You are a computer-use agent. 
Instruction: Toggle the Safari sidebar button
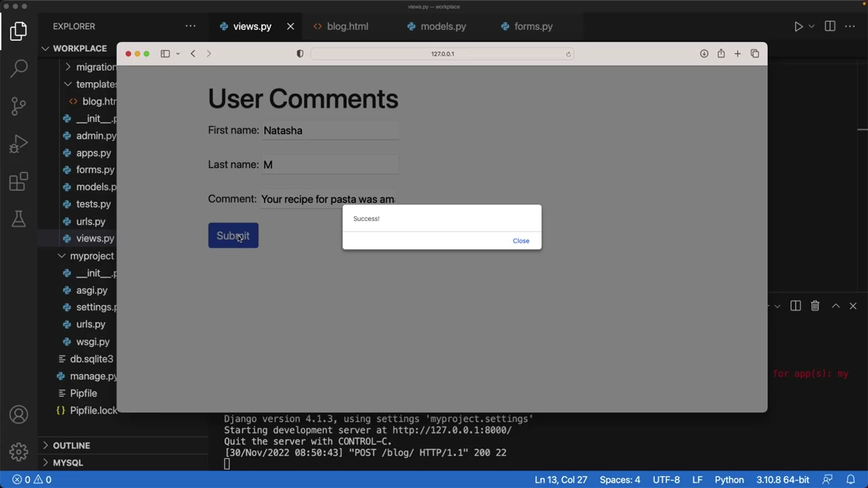165,54
